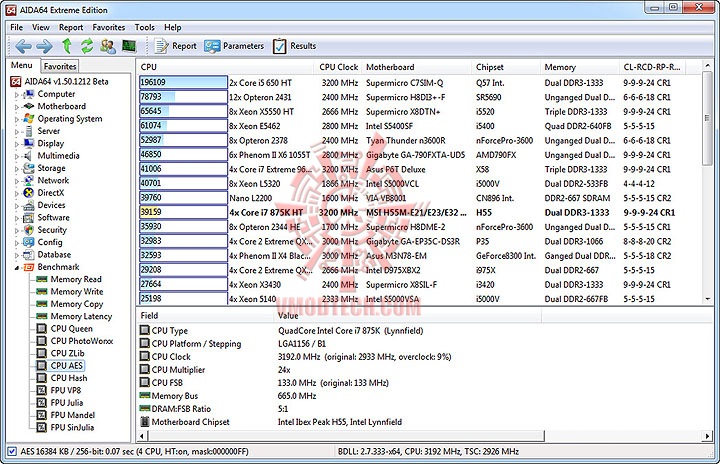Screen dimensions: 720x464
Task: Click the details pane horizontal scrollbar
Action: pyautogui.click(x=345, y=436)
